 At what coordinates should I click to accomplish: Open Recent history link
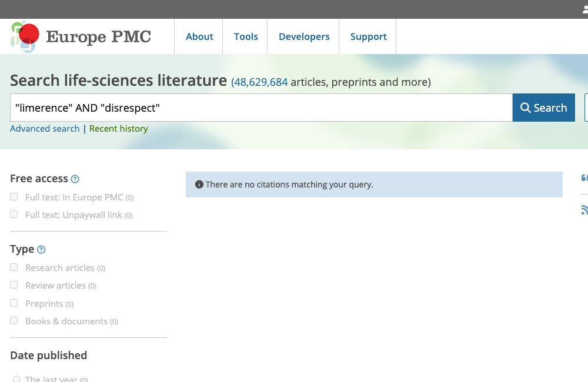pos(119,129)
